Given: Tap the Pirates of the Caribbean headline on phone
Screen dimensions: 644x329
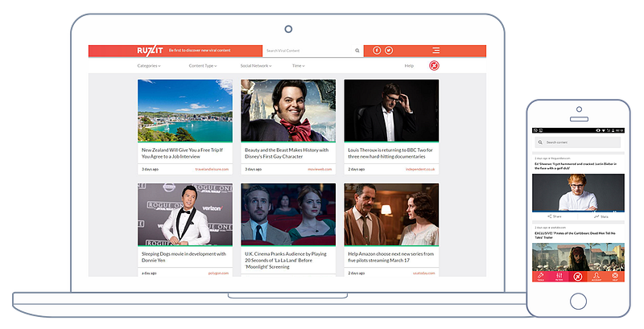Looking at the screenshot, I should tap(575, 235).
